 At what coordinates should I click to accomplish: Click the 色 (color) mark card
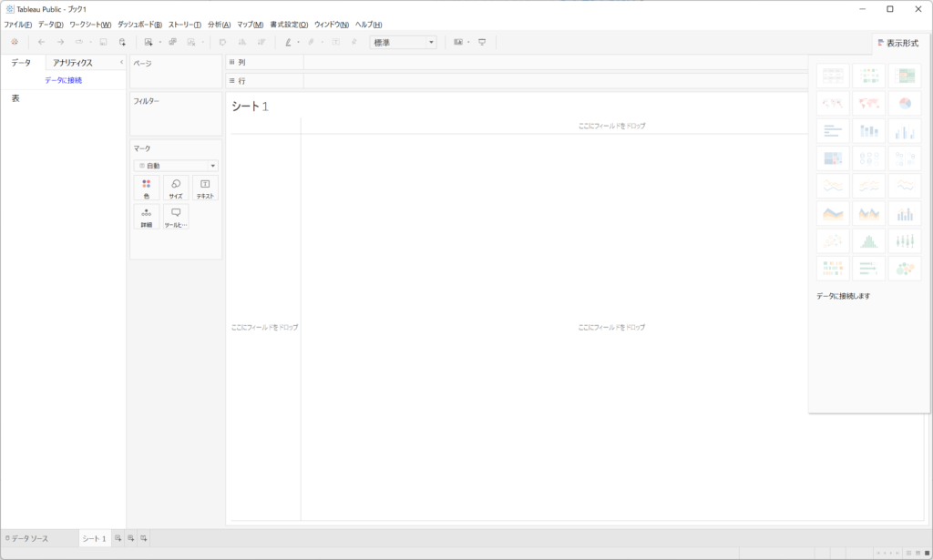pos(147,188)
